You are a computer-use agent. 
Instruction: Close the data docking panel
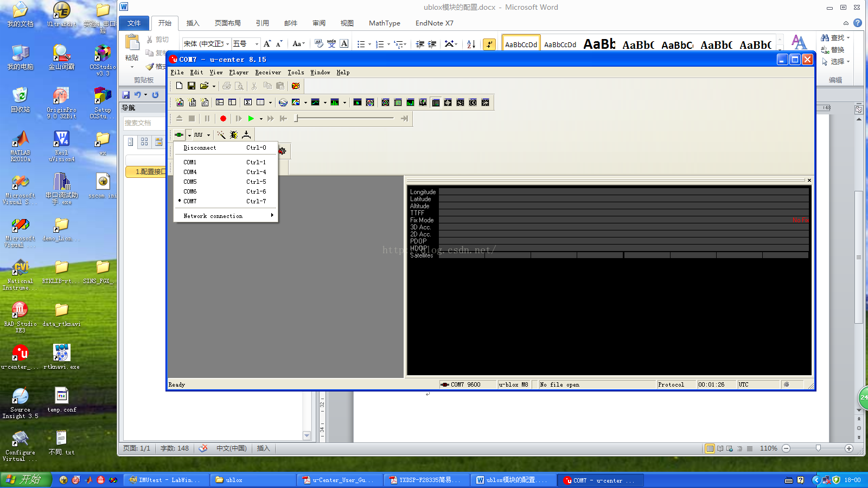point(809,181)
